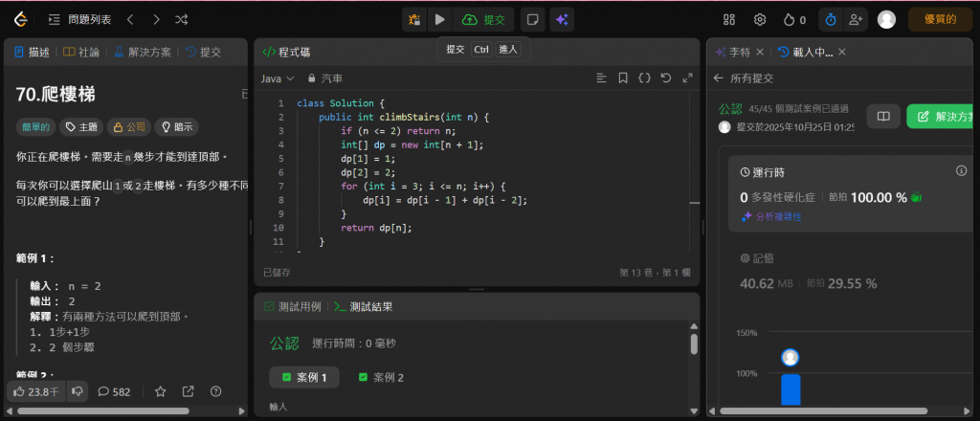980x421 pixels.
Task: Open the Java language dropdown
Action: (x=278, y=78)
